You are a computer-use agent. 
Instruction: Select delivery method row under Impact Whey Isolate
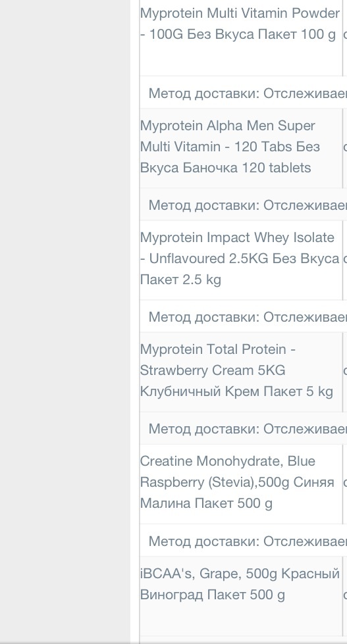(244, 316)
